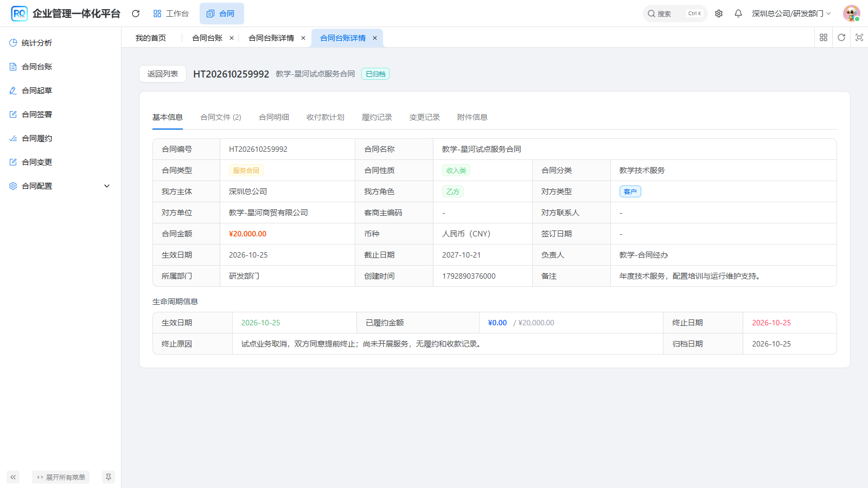Screen dimensions: 868x488
Task: View 变更记录 tab
Action: (x=425, y=117)
